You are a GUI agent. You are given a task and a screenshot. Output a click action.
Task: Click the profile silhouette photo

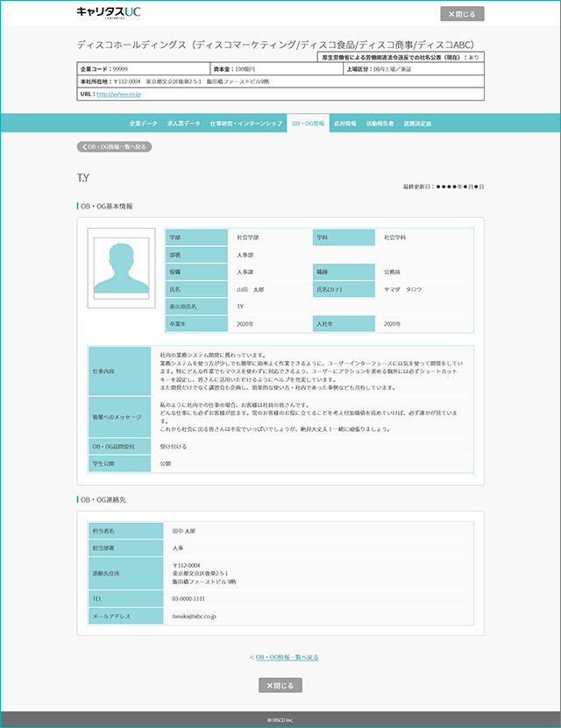[x=121, y=268]
